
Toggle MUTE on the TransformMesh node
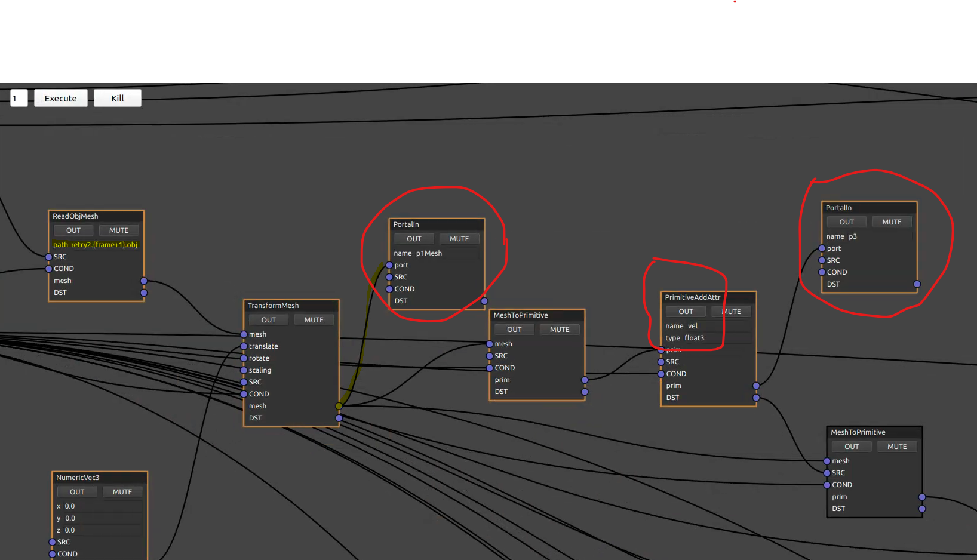(x=314, y=320)
